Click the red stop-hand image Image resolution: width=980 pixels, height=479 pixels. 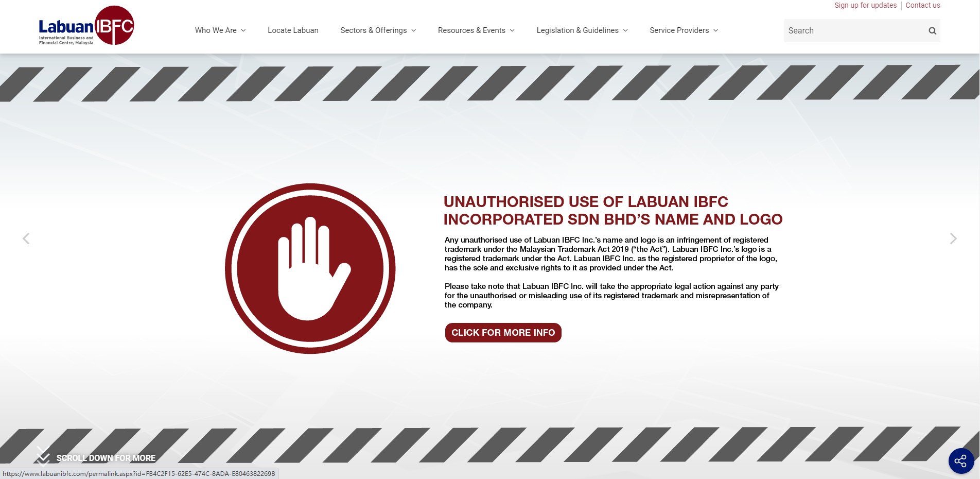coord(310,268)
